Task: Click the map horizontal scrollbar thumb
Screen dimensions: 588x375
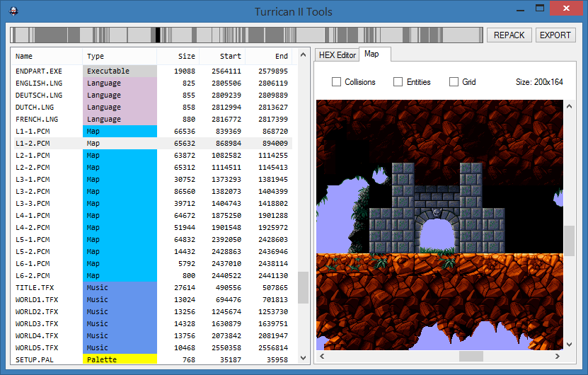Action: (471, 357)
